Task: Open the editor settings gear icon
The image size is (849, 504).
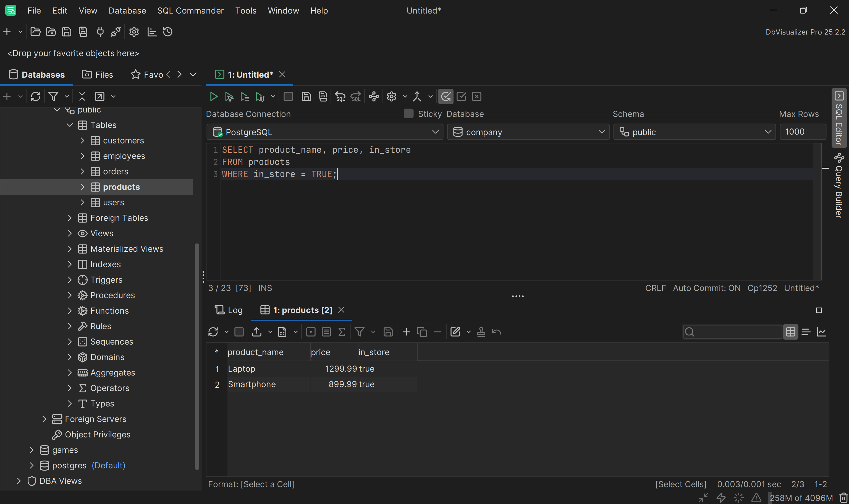Action: click(x=392, y=97)
